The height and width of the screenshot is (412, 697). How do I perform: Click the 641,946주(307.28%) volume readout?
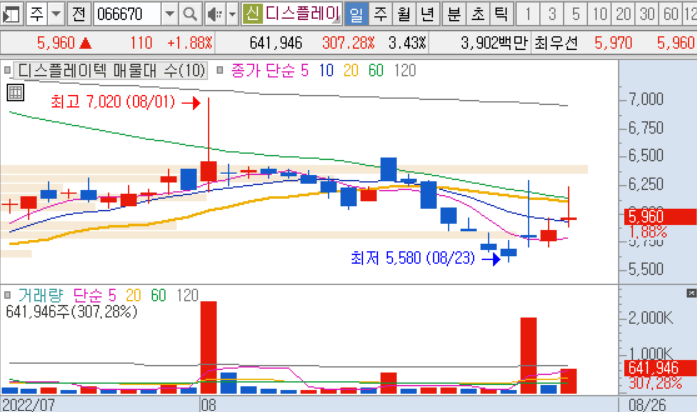click(x=71, y=312)
